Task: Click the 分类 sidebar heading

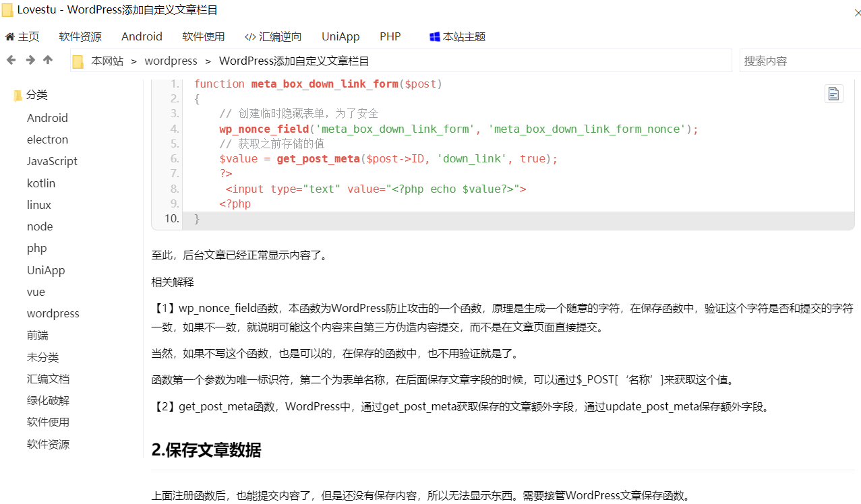Action: [37, 95]
